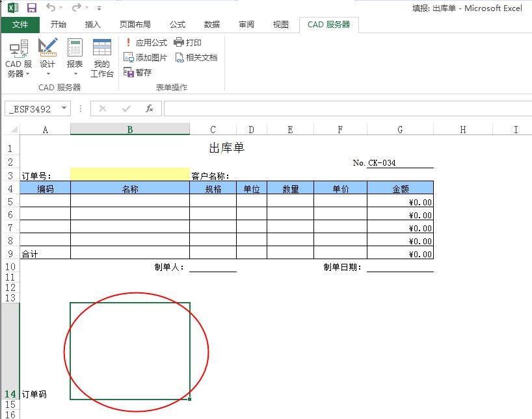Open the Name Box dropdown arrow
Image resolution: width=532 pixels, height=419 pixels.
pos(64,108)
